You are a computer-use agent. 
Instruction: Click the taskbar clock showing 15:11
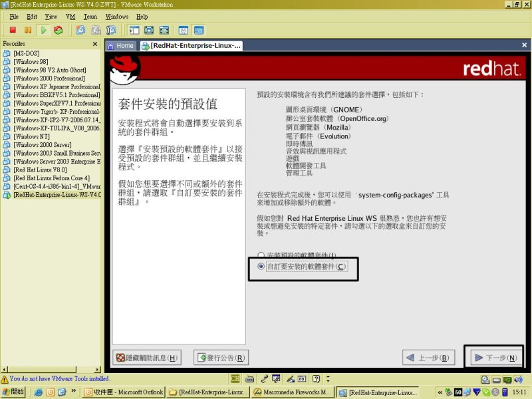click(519, 392)
